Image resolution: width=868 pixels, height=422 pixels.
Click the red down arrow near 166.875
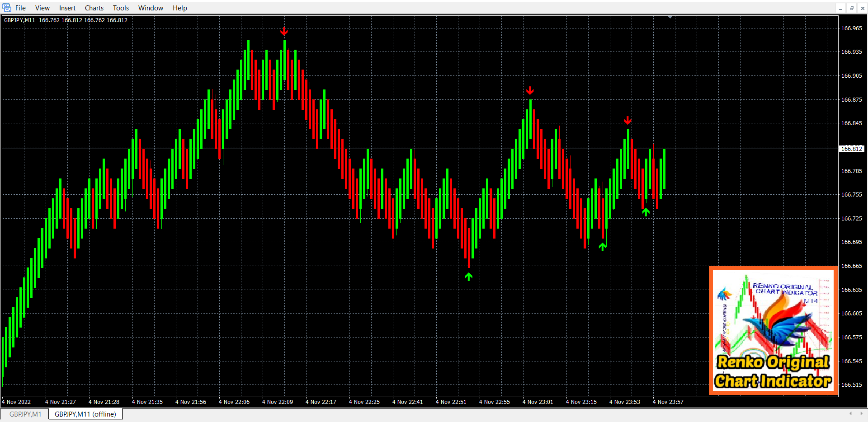coord(530,91)
